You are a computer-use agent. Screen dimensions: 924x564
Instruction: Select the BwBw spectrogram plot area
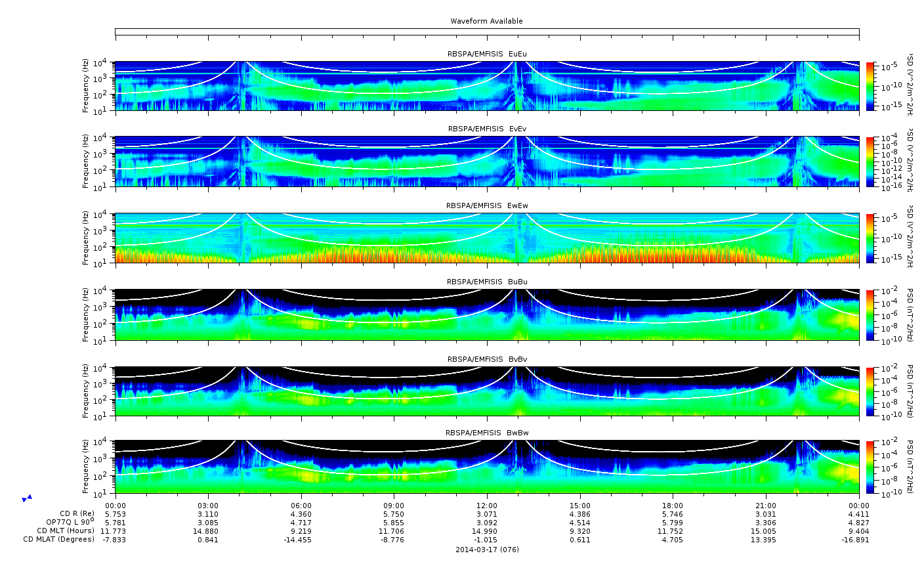tap(487, 467)
